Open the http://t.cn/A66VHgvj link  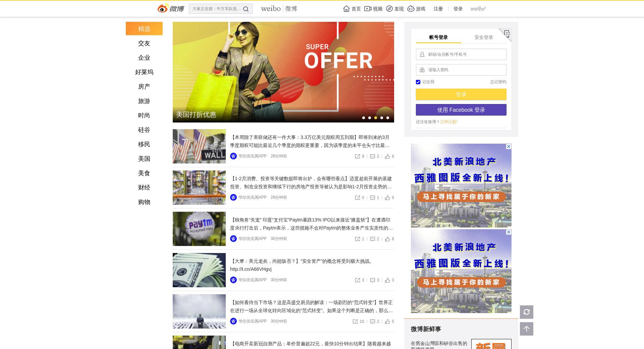(x=251, y=269)
